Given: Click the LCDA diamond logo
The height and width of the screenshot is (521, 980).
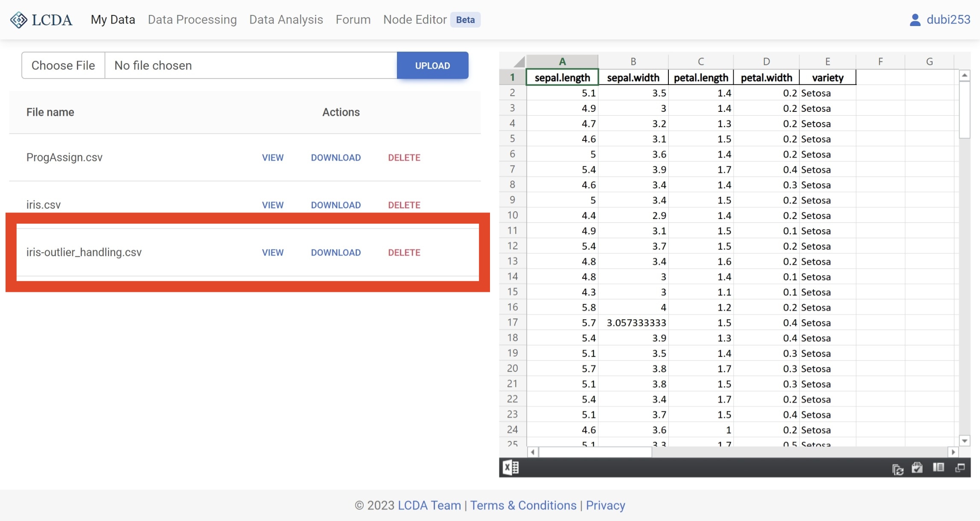Looking at the screenshot, I should coord(19,20).
